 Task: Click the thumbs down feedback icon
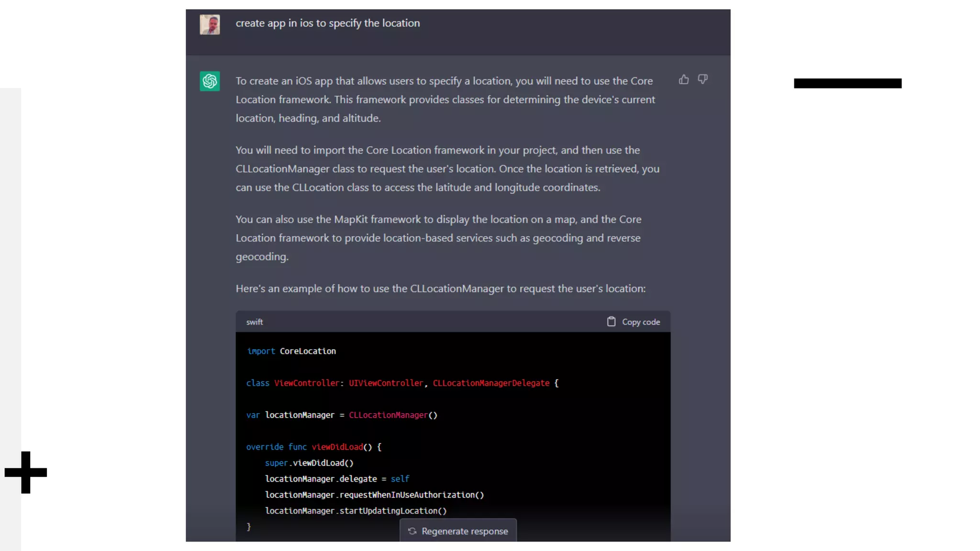[x=702, y=79]
